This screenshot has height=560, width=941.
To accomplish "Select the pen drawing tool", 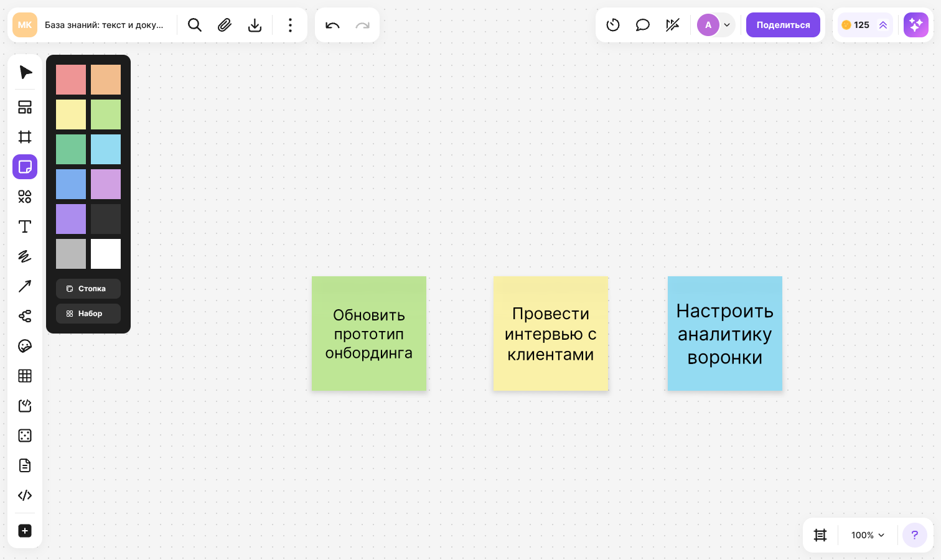I will [25, 256].
